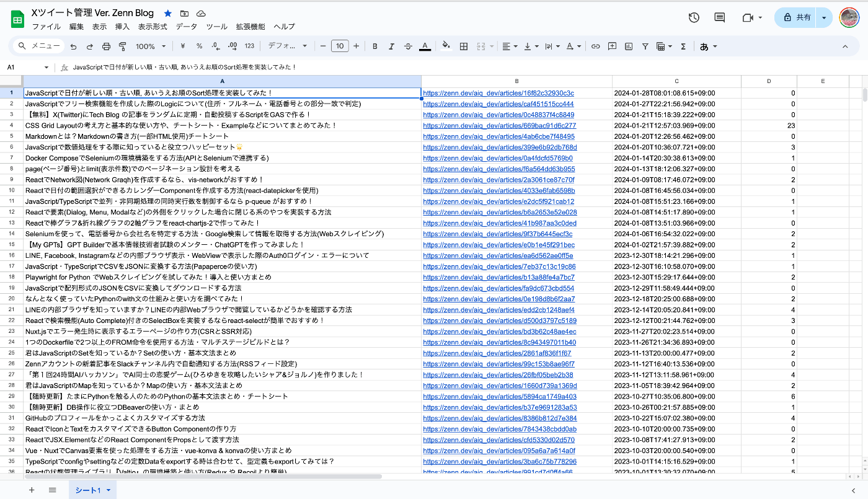The image size is (868, 499).
Task: Format as currency yen
Action: pyautogui.click(x=183, y=46)
